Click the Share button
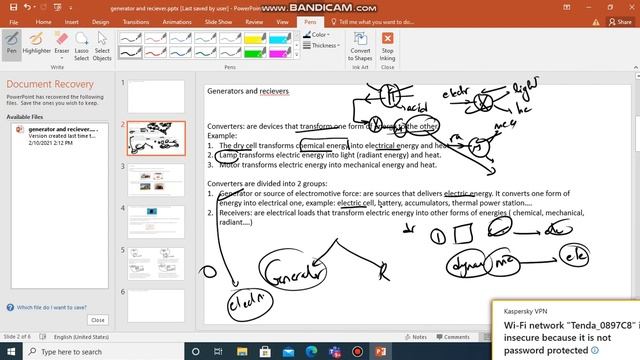The width and height of the screenshot is (640, 360). tap(620, 22)
